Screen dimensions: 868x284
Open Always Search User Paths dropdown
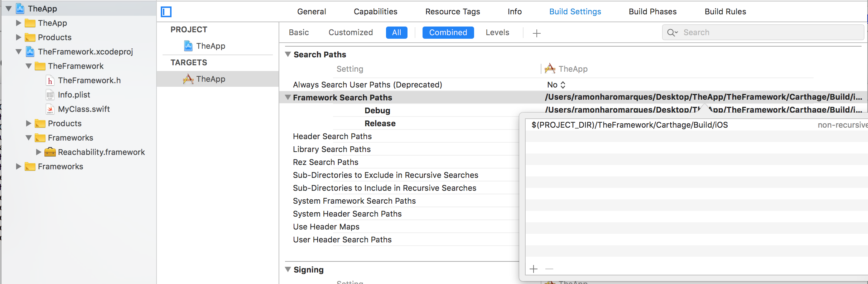[556, 85]
